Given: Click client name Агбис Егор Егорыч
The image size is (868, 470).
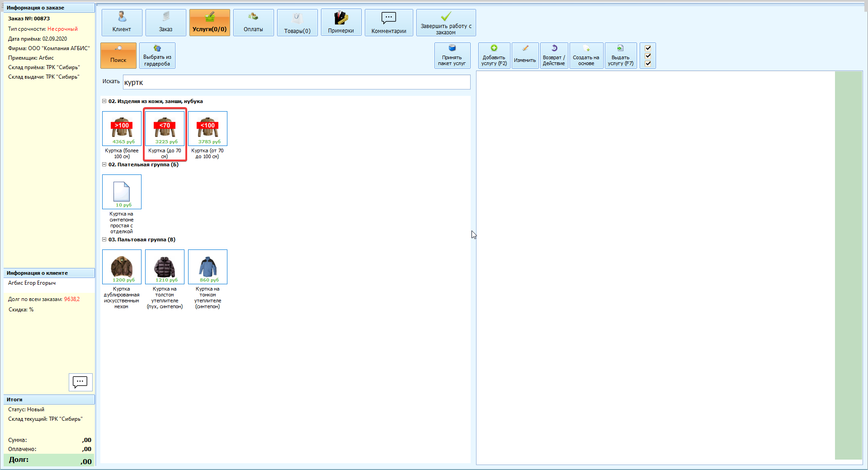Looking at the screenshot, I should [32, 283].
